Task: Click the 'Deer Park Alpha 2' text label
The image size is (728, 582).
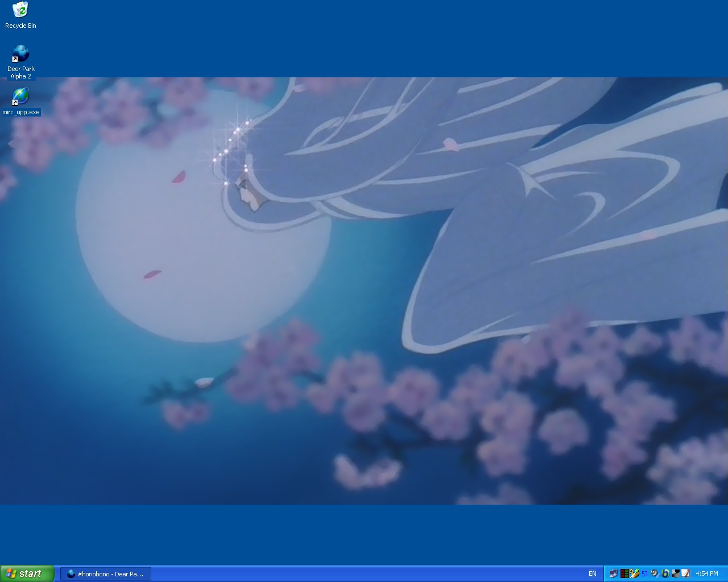Action: coord(21,73)
